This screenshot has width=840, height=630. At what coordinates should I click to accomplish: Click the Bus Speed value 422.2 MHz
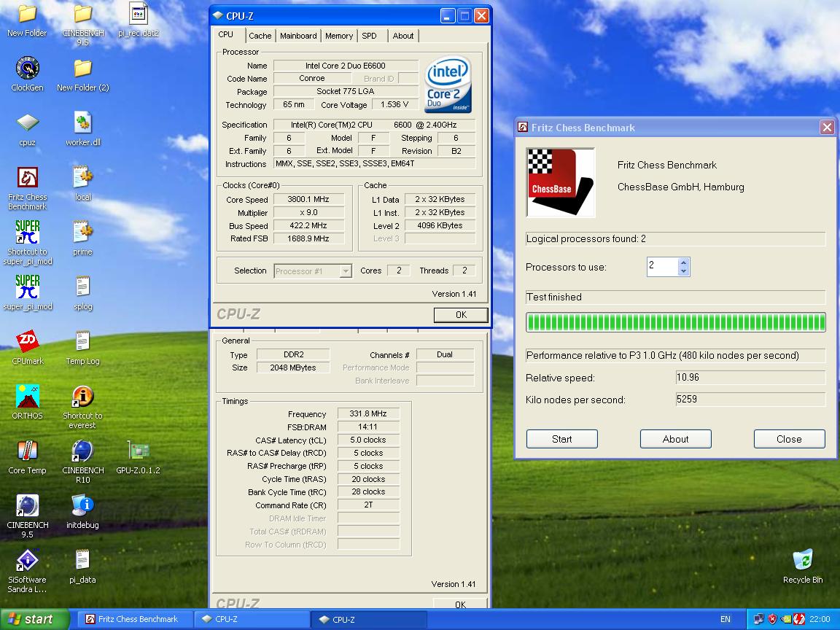pos(308,225)
